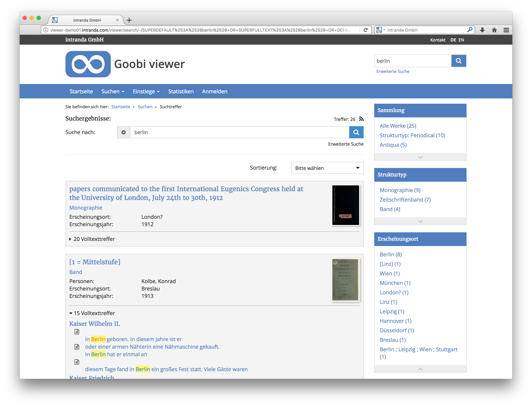Filter by Erscheinungsort Berlin (8)
Image resolution: width=532 pixels, height=407 pixels.
pyautogui.click(x=391, y=254)
